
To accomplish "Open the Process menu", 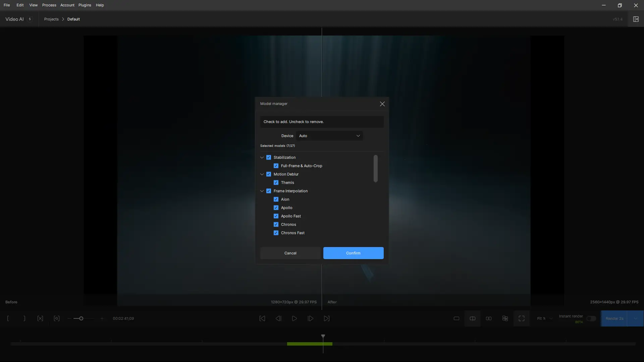I will pos(49,5).
